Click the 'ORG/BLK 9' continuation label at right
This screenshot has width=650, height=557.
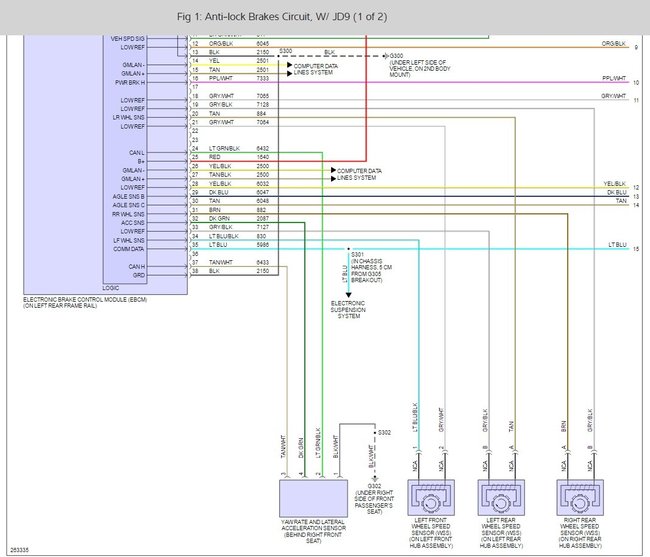620,45
